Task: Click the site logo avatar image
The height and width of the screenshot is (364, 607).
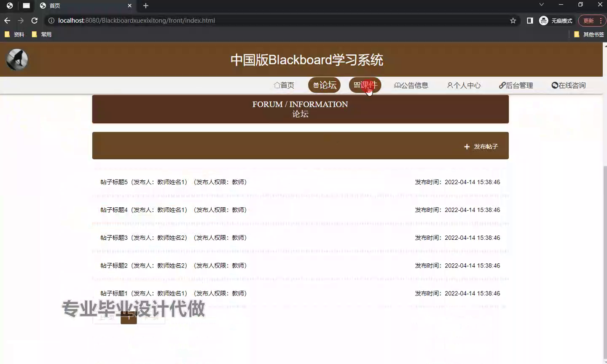Action: coord(17,59)
